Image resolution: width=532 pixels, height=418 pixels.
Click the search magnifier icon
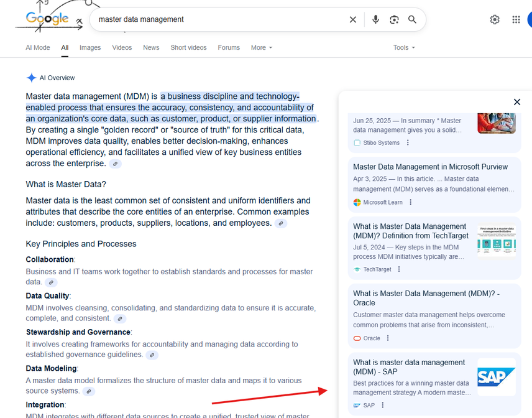click(412, 19)
